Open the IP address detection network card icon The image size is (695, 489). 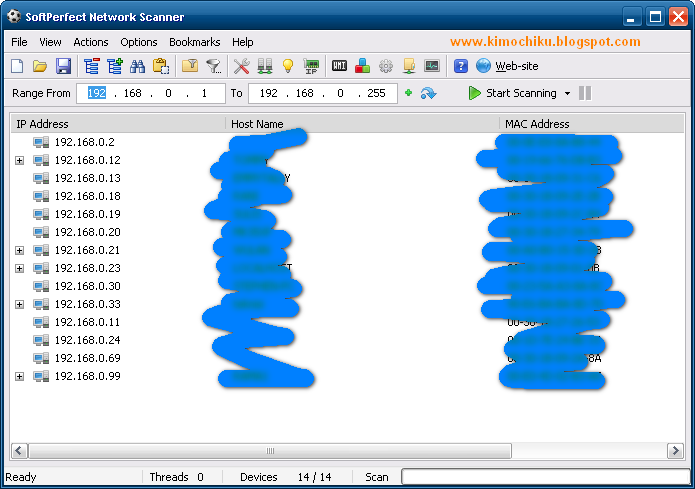tap(311, 67)
